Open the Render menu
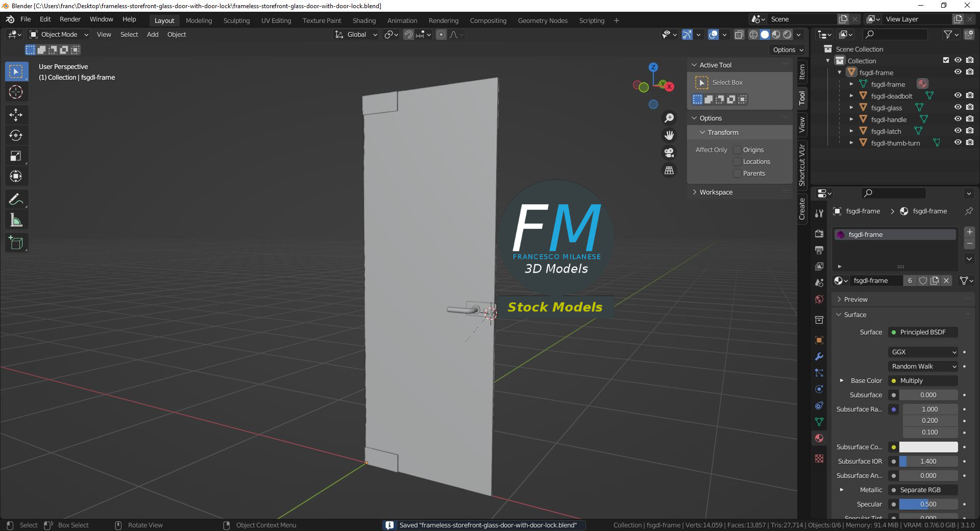This screenshot has width=980, height=531. click(x=70, y=19)
